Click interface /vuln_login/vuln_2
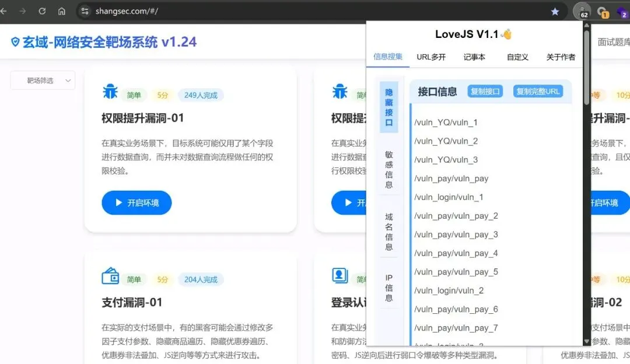This screenshot has height=364, width=630. [449, 290]
